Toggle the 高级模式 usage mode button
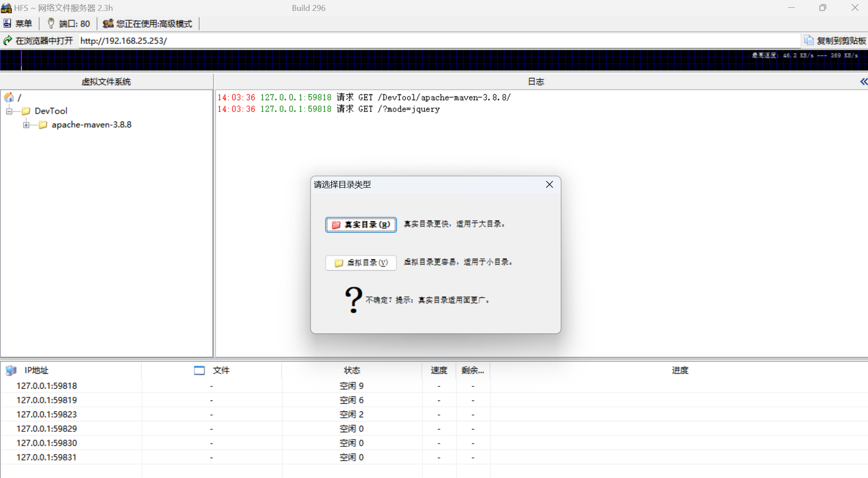868x478 pixels. 148,24
